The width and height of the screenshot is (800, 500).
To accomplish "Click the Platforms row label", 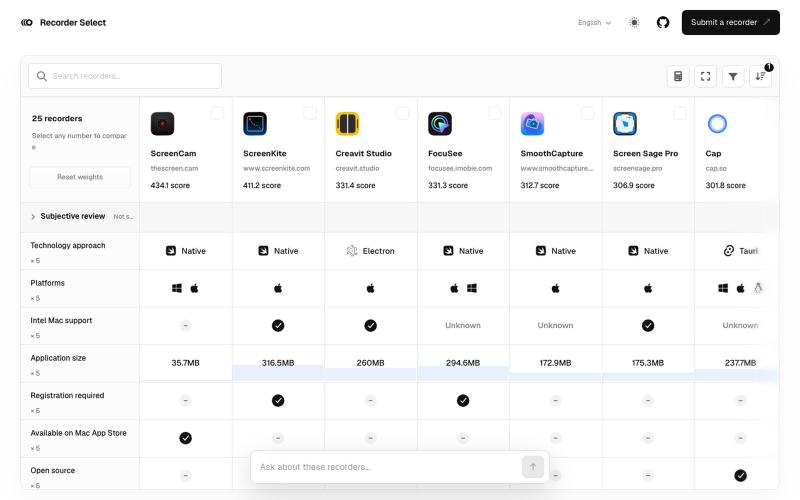I will tap(47, 283).
